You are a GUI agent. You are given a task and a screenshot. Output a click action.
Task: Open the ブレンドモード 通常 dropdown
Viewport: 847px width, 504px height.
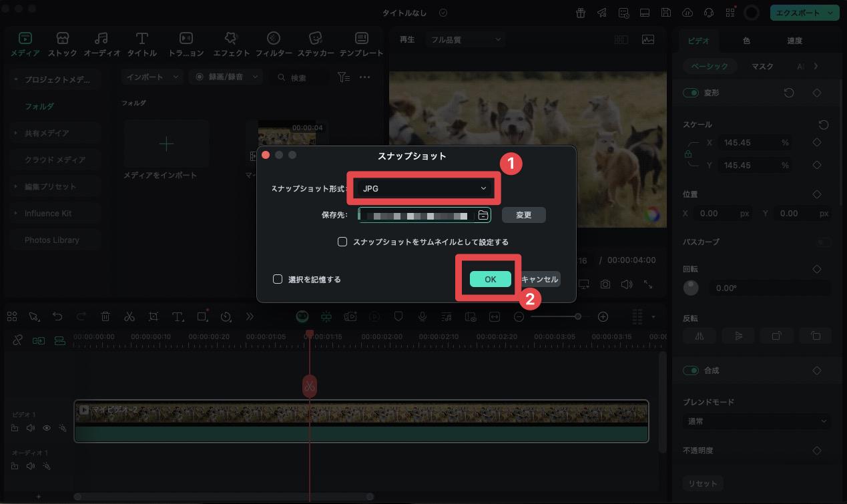(756, 422)
